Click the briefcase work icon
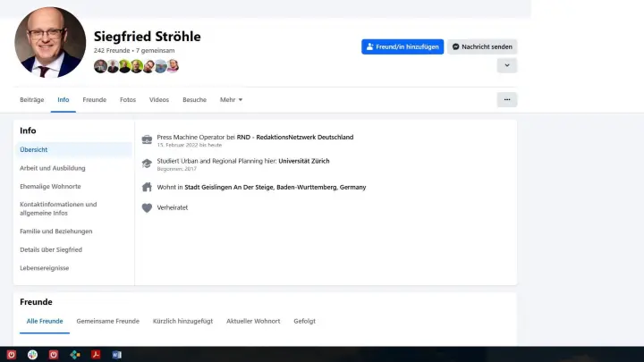Viewport: 644px width, 362px height. (x=147, y=139)
